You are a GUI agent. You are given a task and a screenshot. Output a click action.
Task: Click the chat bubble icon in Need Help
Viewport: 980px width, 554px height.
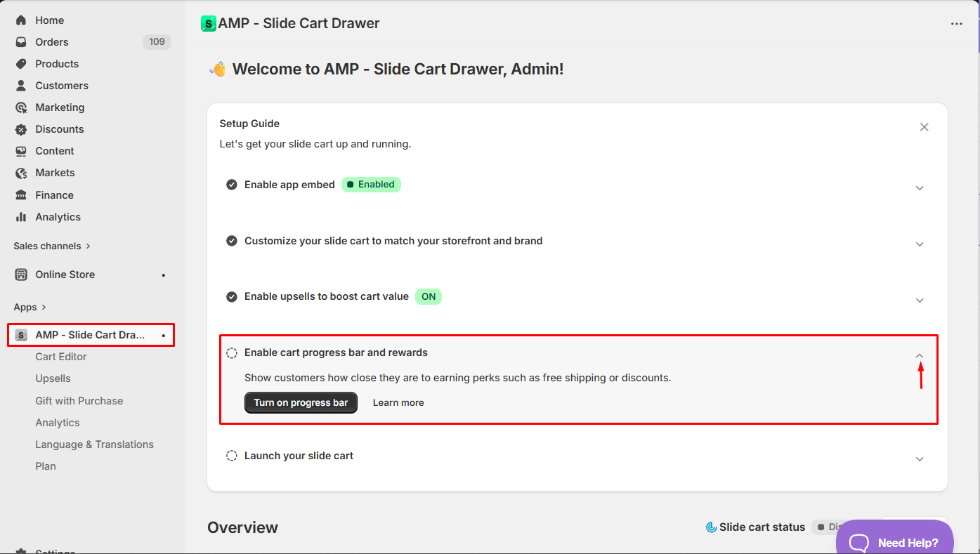[860, 543]
